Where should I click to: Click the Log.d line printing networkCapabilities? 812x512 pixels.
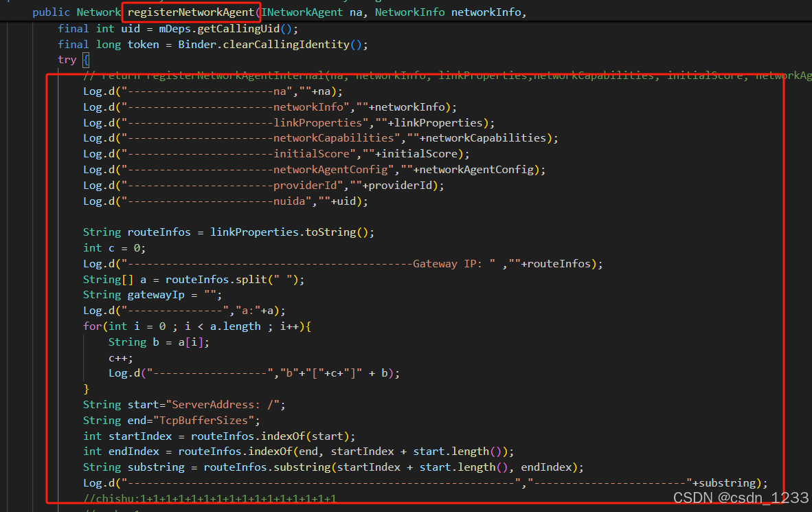321,138
